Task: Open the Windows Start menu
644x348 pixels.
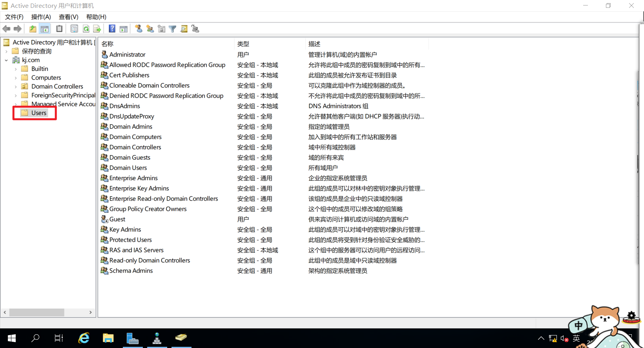Action: 12,338
